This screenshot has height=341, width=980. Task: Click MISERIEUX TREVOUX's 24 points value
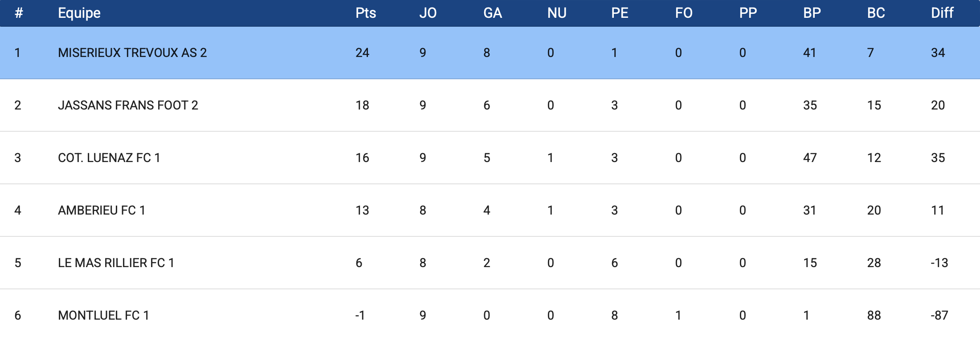[x=362, y=53]
